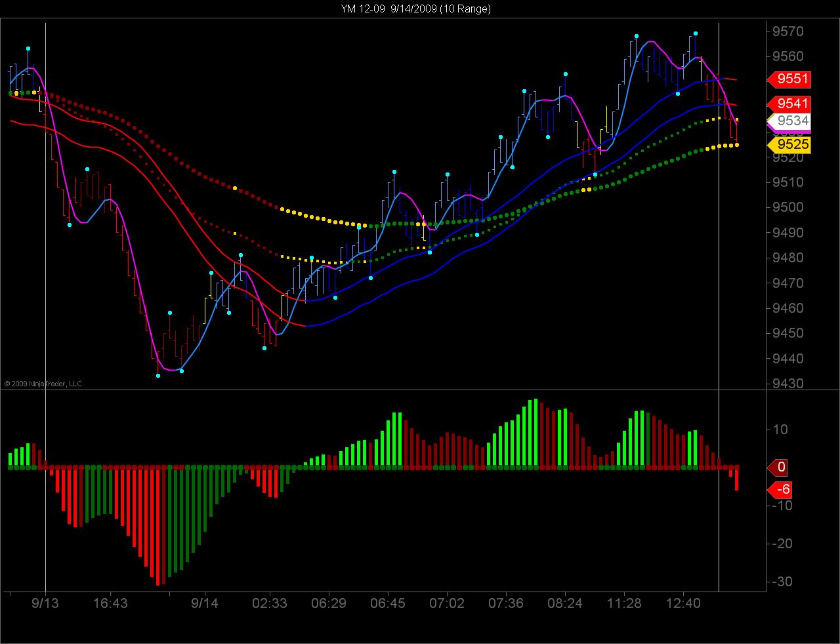
Task: Click the red -6 histogram value marker
Action: coord(781,490)
